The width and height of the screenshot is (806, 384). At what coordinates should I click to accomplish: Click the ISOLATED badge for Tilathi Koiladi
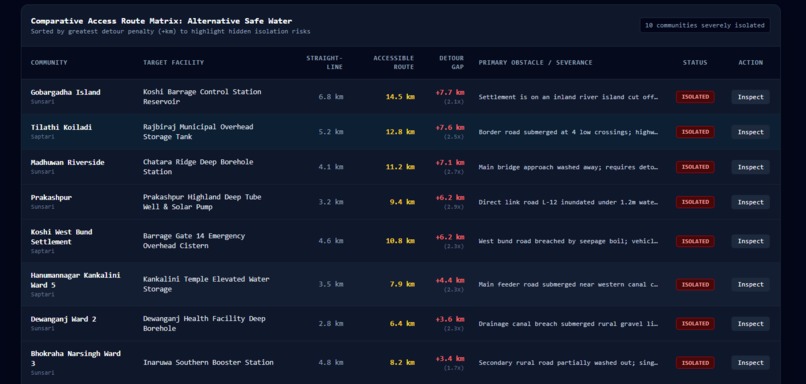695,132
